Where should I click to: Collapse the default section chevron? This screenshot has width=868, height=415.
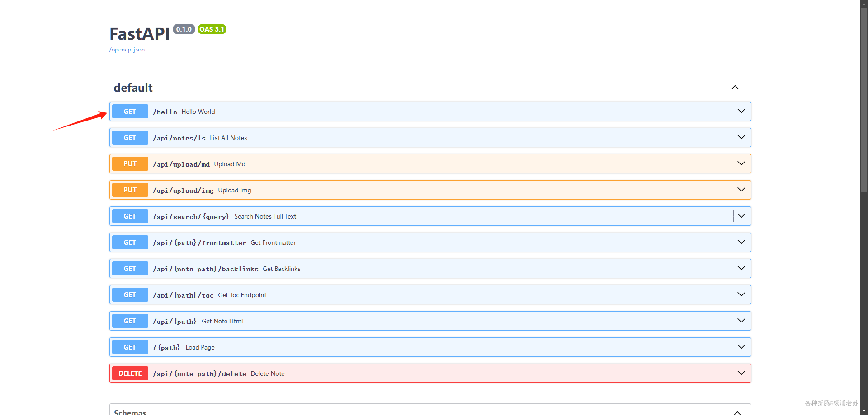[x=735, y=88]
